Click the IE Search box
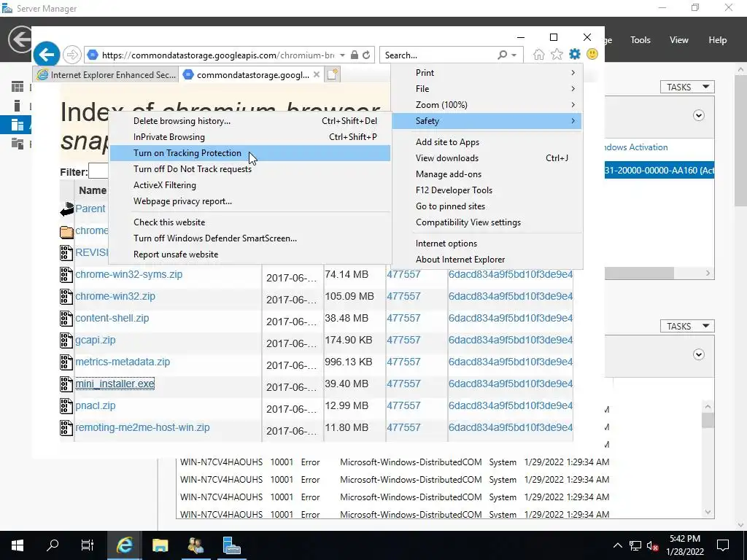Viewport: 747px width, 560px height. (x=438, y=55)
